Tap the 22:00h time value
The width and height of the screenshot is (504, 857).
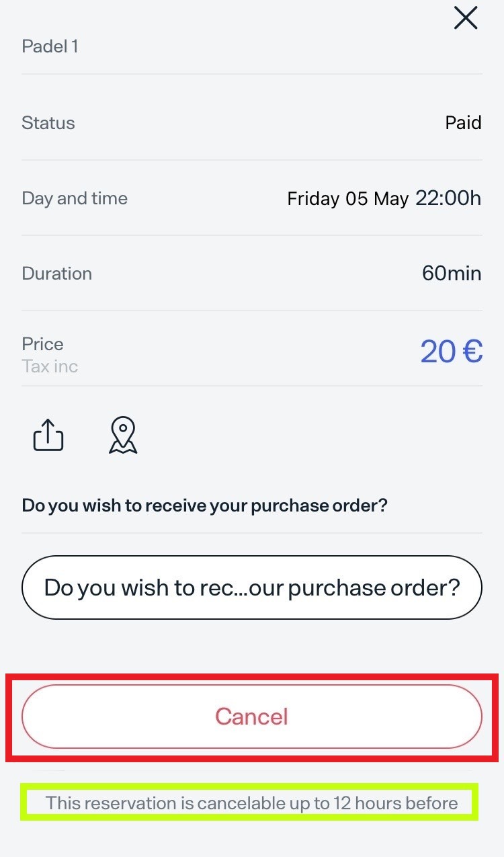448,198
